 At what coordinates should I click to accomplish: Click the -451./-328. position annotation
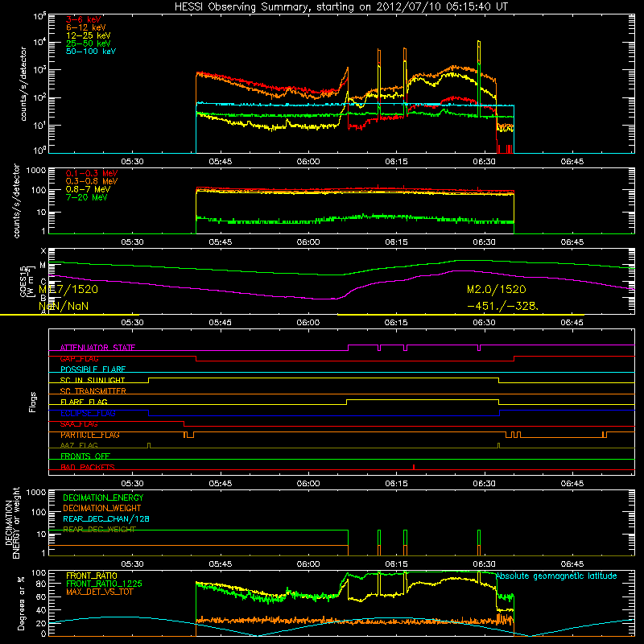[502, 307]
